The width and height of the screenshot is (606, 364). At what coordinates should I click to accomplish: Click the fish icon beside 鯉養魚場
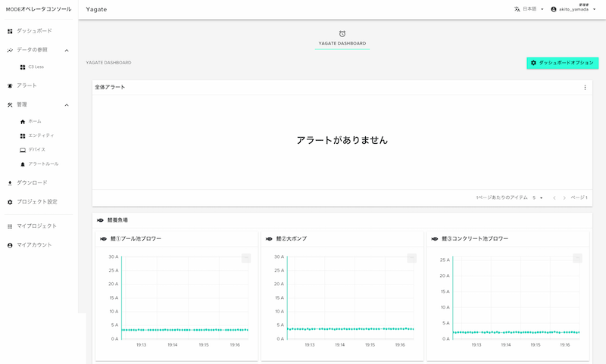101,220
